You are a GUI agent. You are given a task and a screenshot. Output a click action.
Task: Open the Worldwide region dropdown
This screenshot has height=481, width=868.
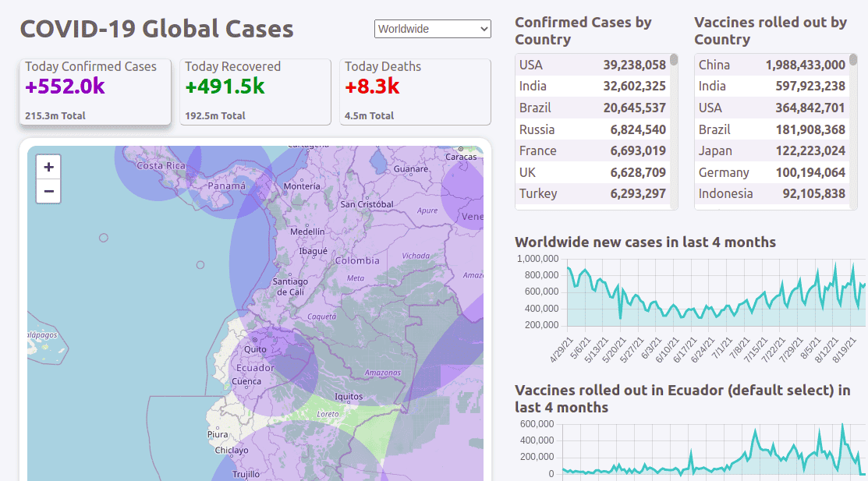pyautogui.click(x=432, y=29)
